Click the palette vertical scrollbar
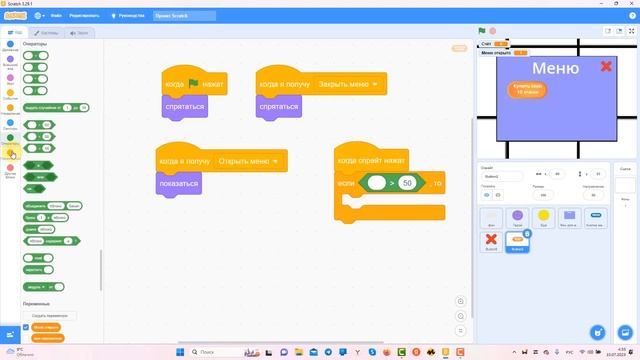640x360 pixels. [101, 270]
